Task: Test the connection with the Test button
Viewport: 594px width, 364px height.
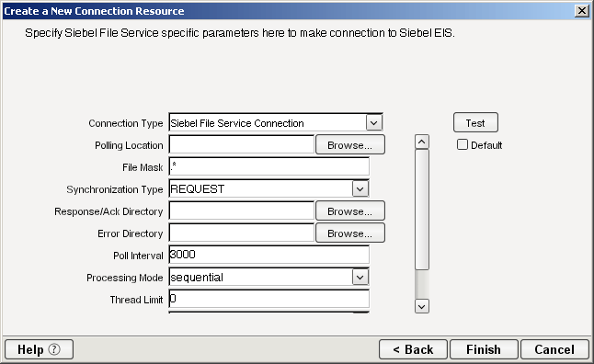Action: (x=475, y=123)
